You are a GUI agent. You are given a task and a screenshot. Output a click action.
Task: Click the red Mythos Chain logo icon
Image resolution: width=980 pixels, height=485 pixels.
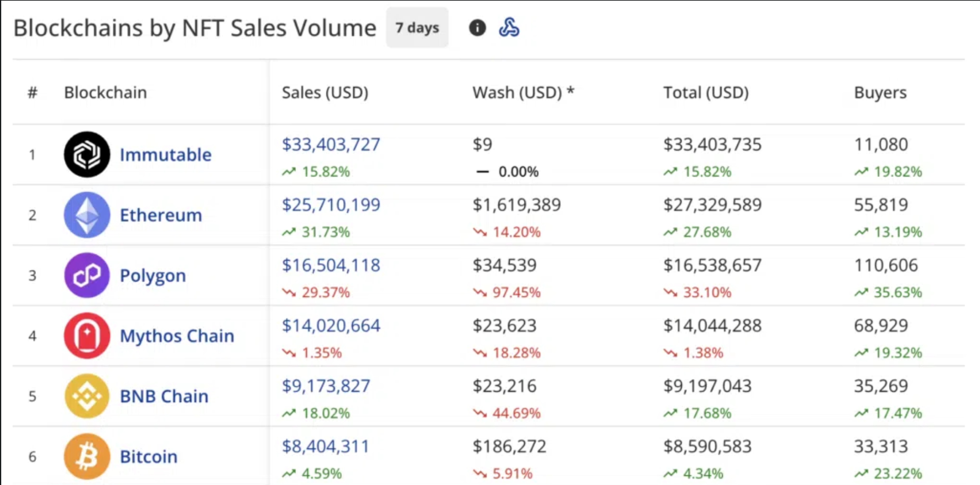coord(87,335)
